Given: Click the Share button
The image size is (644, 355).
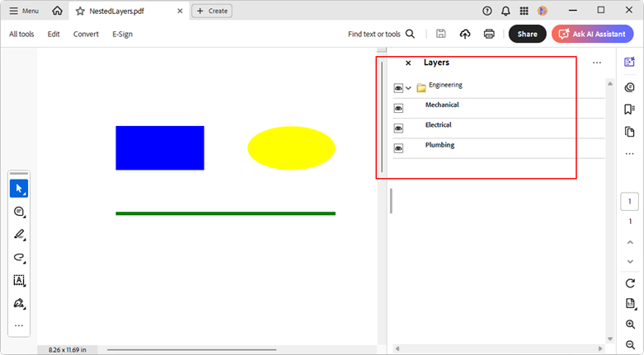Looking at the screenshot, I should click(527, 34).
